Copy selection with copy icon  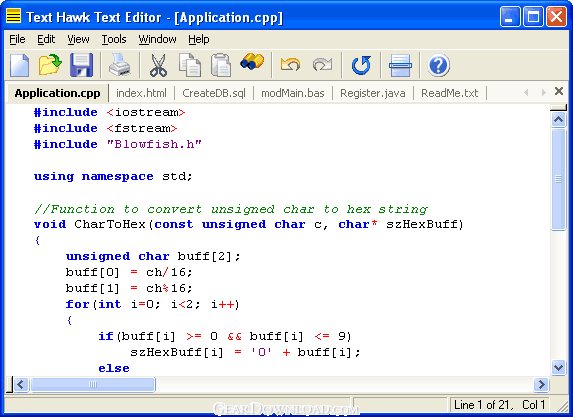click(190, 65)
